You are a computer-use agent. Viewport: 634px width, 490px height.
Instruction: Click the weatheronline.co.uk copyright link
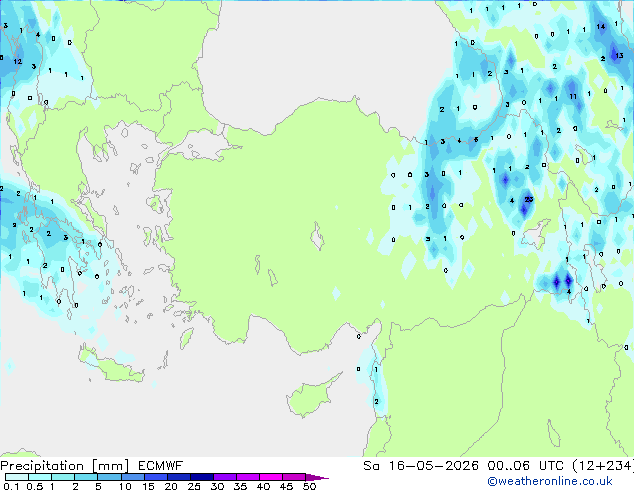point(549,481)
